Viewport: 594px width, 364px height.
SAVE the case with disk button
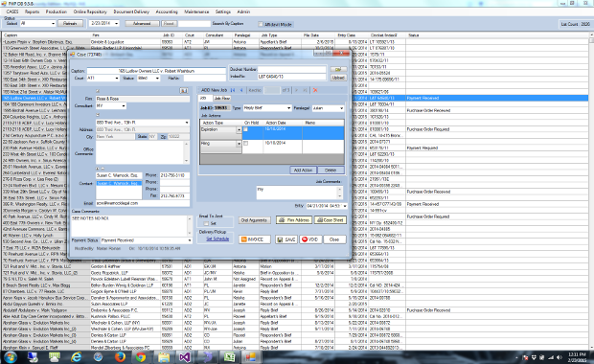(286, 239)
